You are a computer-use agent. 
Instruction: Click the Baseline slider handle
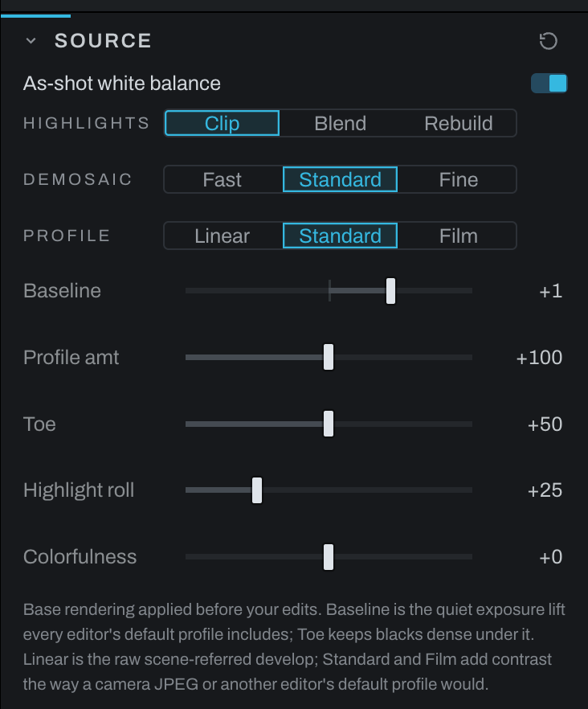(x=390, y=291)
